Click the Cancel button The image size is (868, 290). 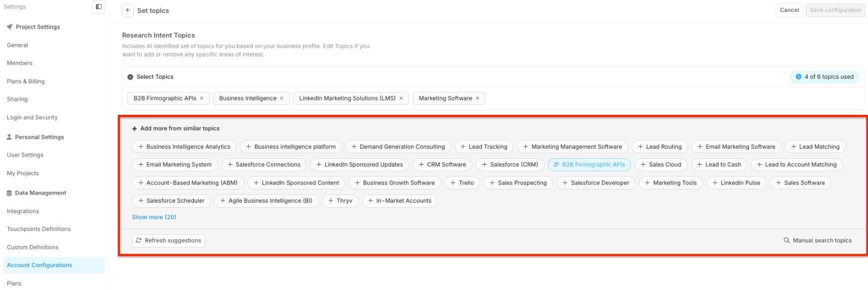(789, 10)
